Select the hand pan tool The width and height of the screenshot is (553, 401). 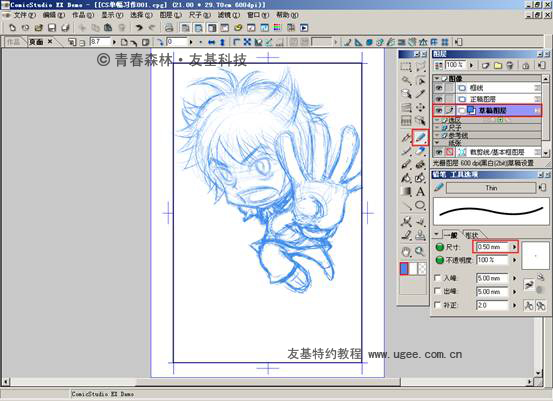pyautogui.click(x=406, y=251)
